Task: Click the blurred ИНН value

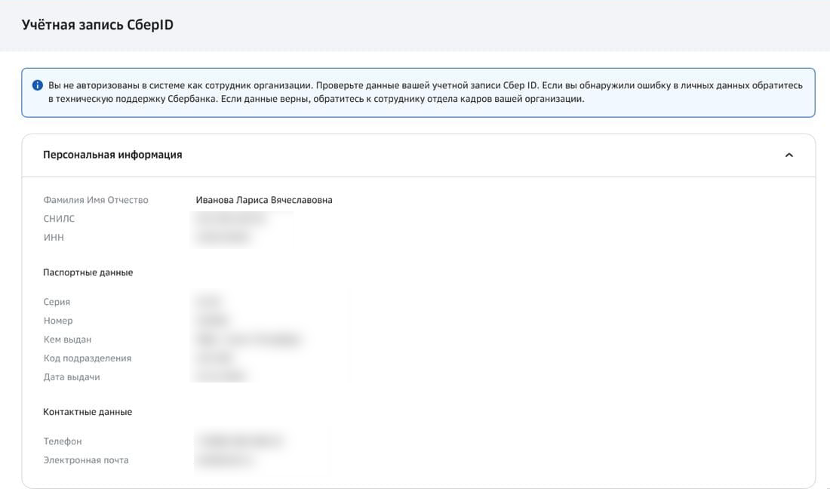Action: pos(223,238)
